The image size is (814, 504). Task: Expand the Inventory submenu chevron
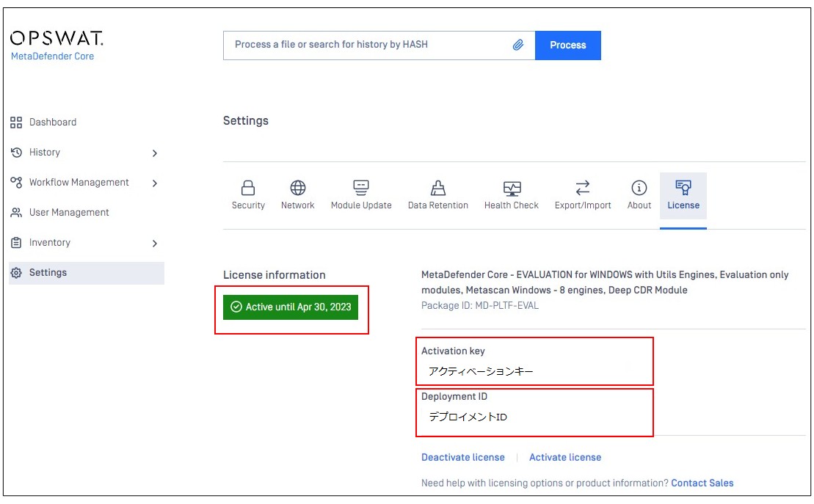click(x=155, y=244)
